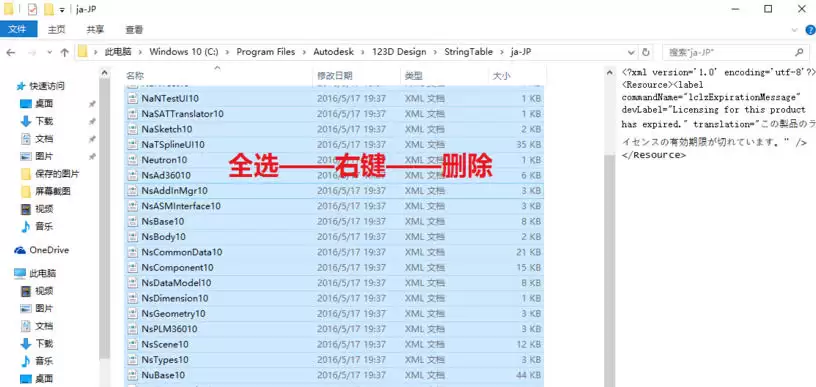
Task: Click the properties icon in title bar
Action: [32, 9]
